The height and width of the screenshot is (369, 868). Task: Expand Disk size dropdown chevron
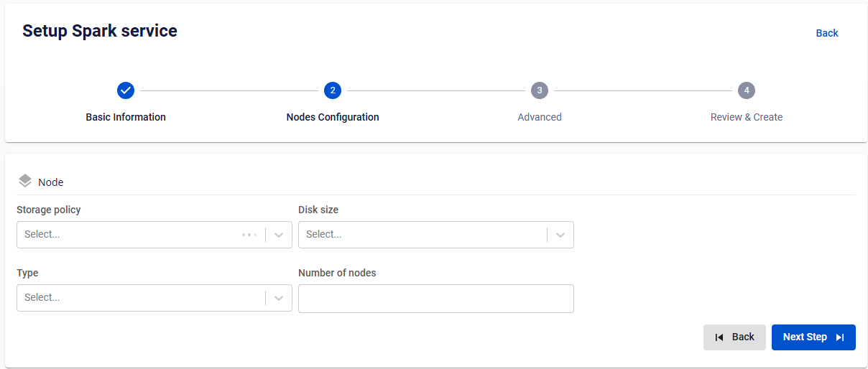coord(560,235)
